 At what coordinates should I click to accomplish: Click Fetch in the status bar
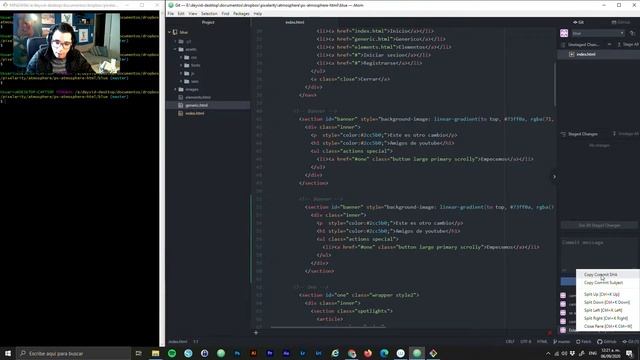[584, 342]
